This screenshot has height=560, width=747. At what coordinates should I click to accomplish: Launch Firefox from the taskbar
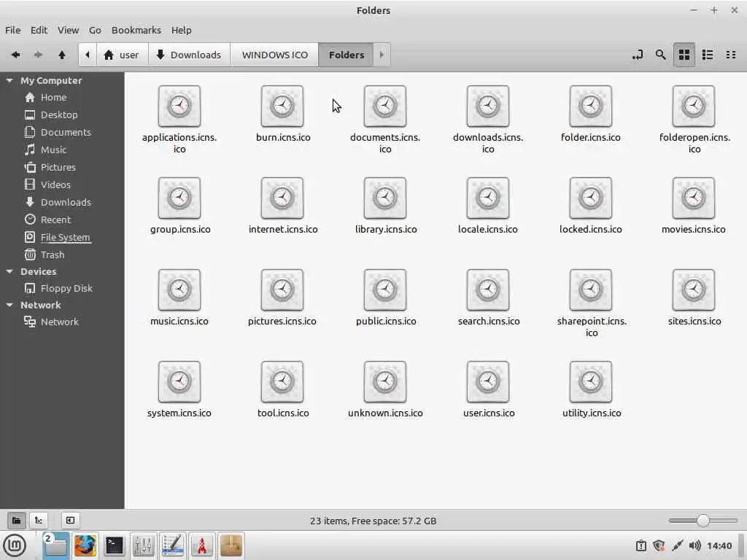[x=85, y=545]
